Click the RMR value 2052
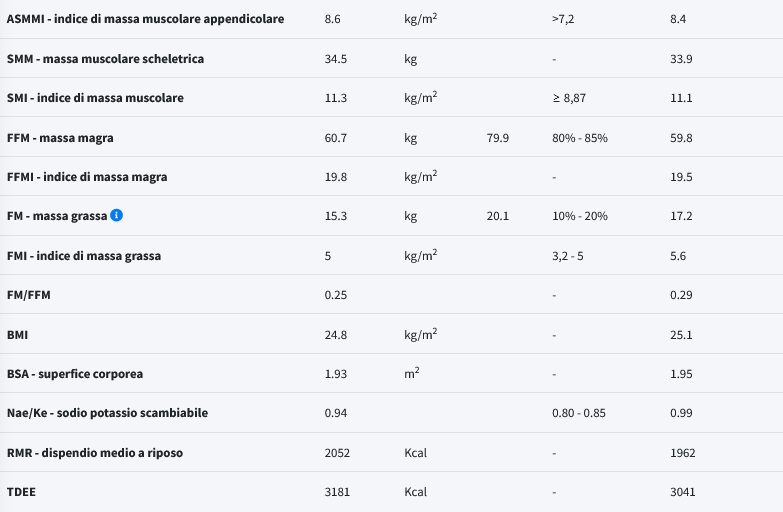Viewport: 783px width, 512px height. point(337,453)
